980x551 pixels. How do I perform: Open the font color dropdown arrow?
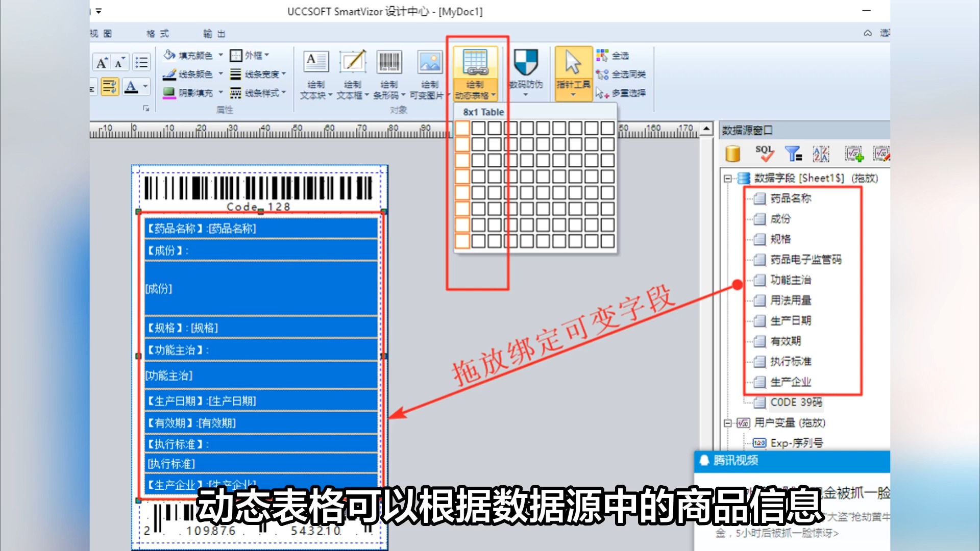pos(145,87)
